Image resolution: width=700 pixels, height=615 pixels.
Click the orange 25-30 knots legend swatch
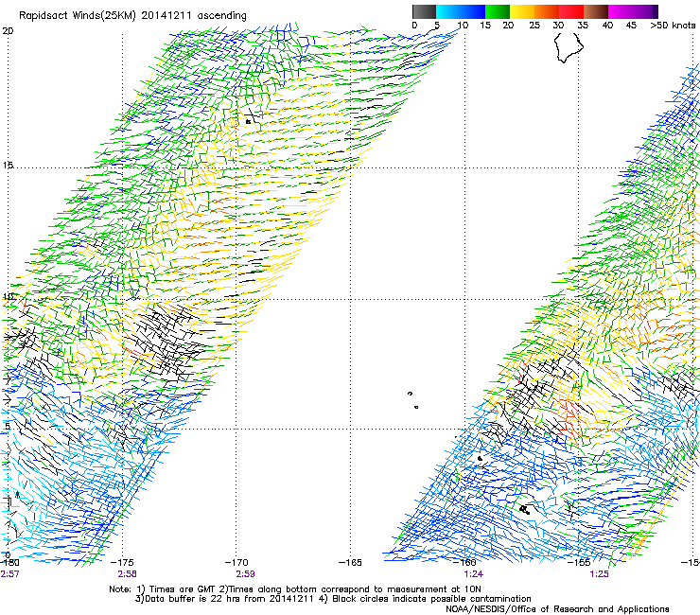coord(547,11)
